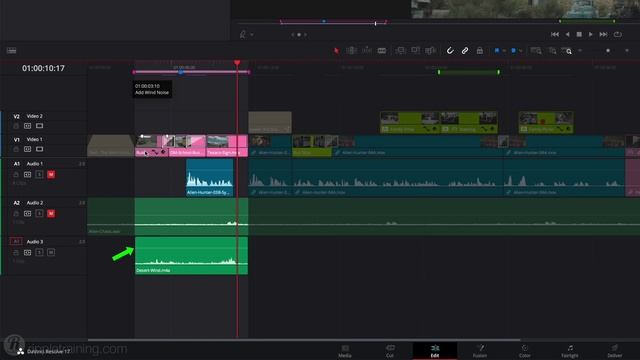The width and height of the screenshot is (640, 360).
Task: Click the viewer scrubber playhead
Action: 376,23
